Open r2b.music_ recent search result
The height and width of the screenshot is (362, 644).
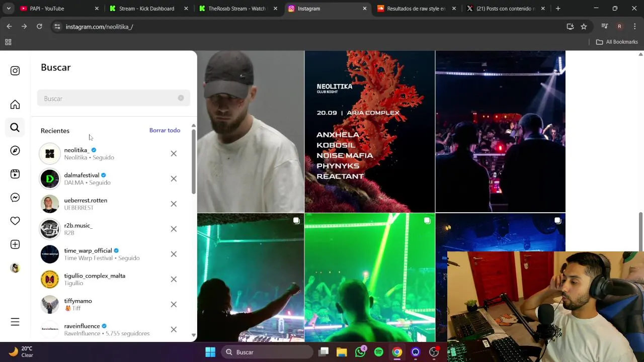[x=111, y=229]
